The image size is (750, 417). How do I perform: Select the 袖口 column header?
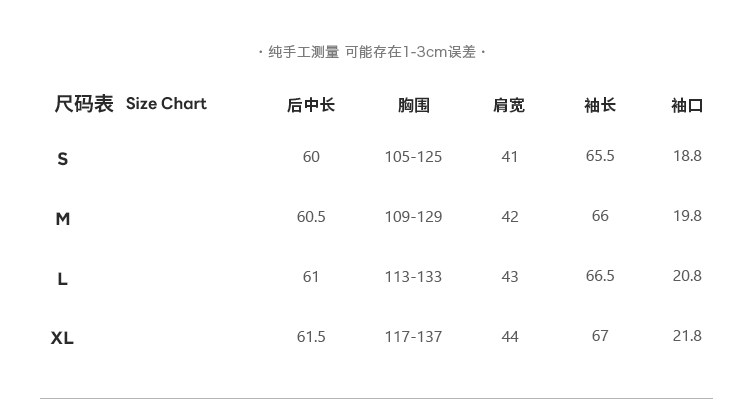pos(687,105)
